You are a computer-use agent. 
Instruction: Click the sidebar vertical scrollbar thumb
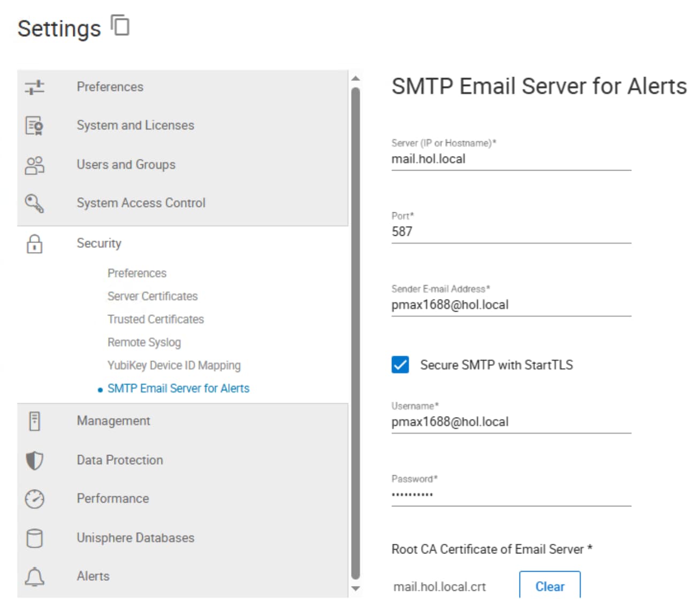click(356, 334)
